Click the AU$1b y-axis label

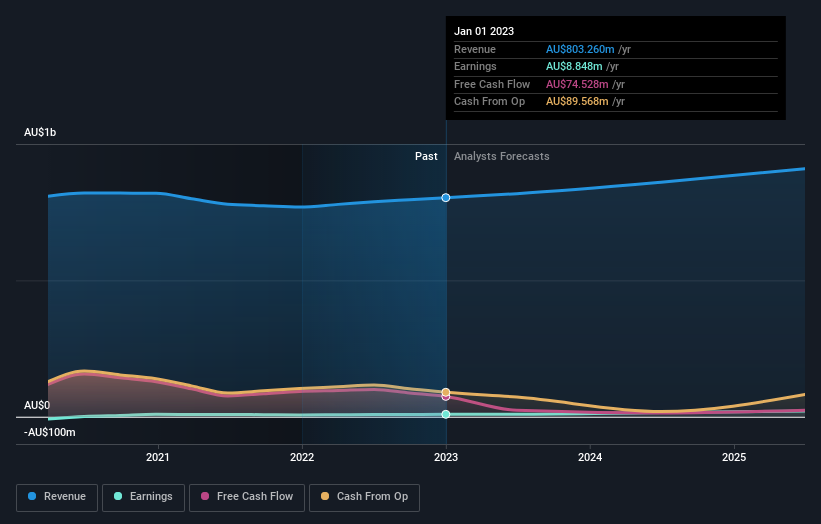click(40, 132)
